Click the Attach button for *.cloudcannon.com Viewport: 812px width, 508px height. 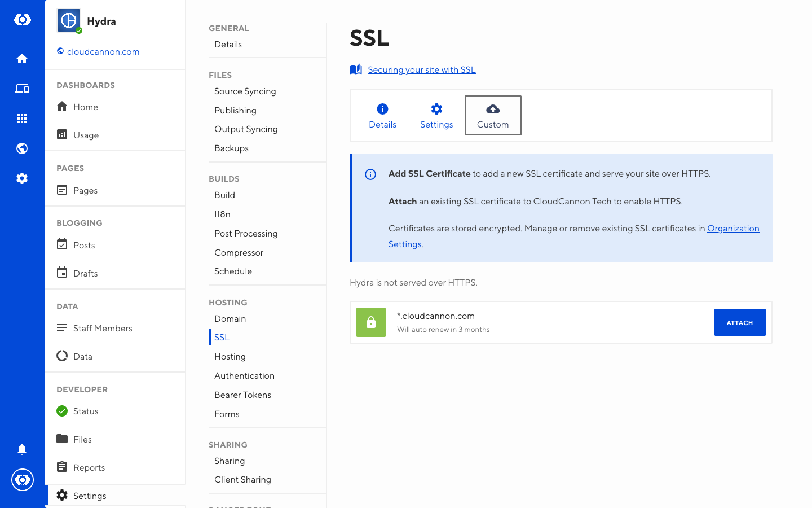click(740, 322)
